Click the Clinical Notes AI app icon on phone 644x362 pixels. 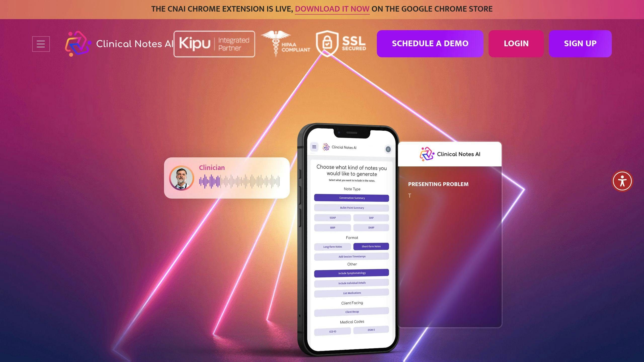click(326, 147)
